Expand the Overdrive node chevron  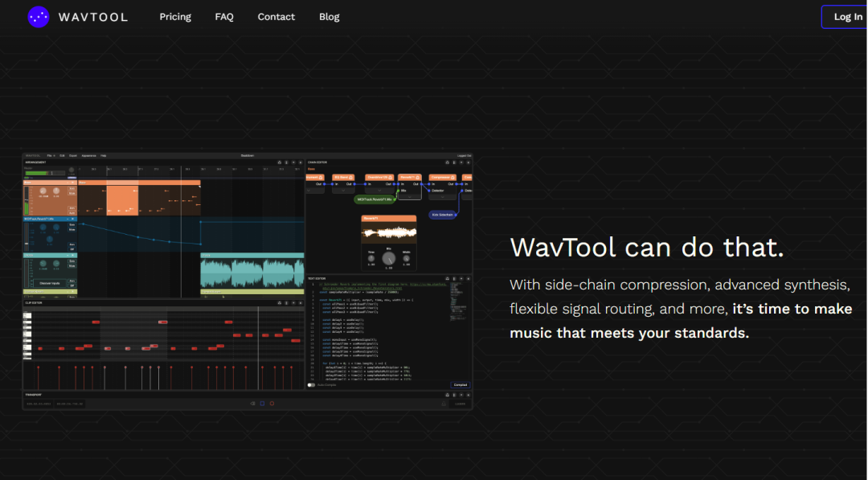(x=379, y=191)
